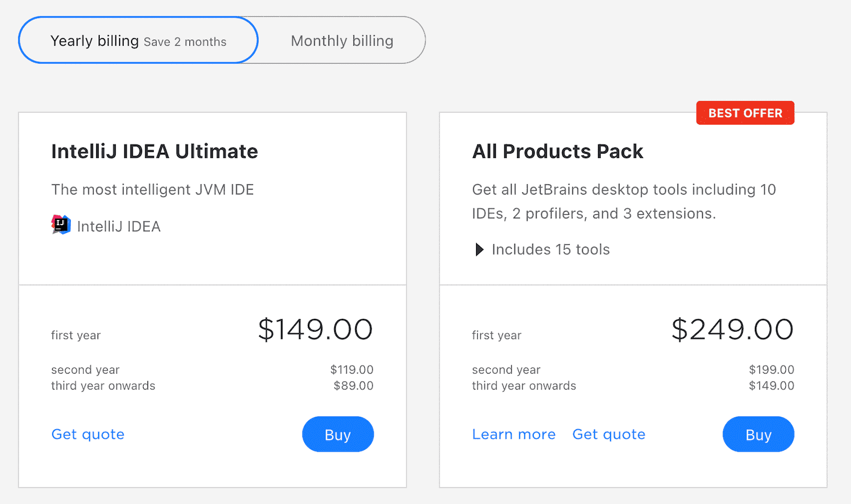Click the BEST OFFER badge
The width and height of the screenshot is (851, 504).
point(745,113)
